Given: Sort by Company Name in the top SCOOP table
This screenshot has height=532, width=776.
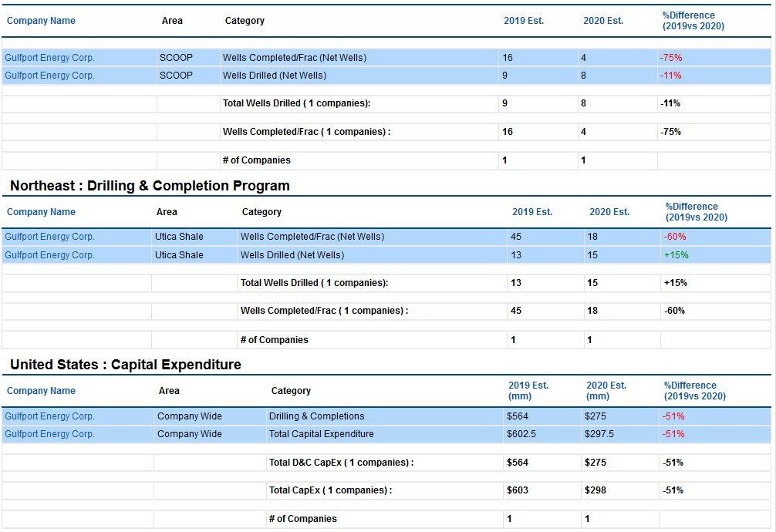Looking at the screenshot, I should coord(41,21).
